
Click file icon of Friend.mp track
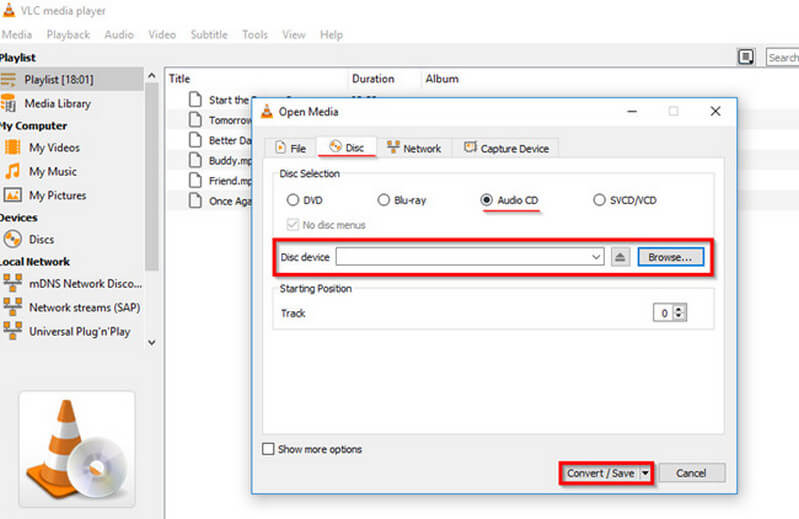[195, 180]
